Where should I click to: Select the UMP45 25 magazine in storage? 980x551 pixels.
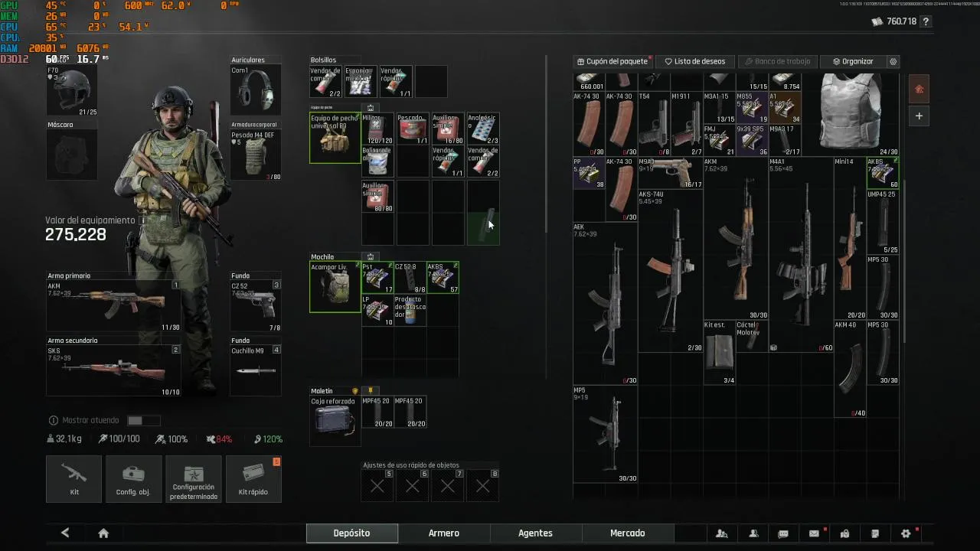[883, 223]
